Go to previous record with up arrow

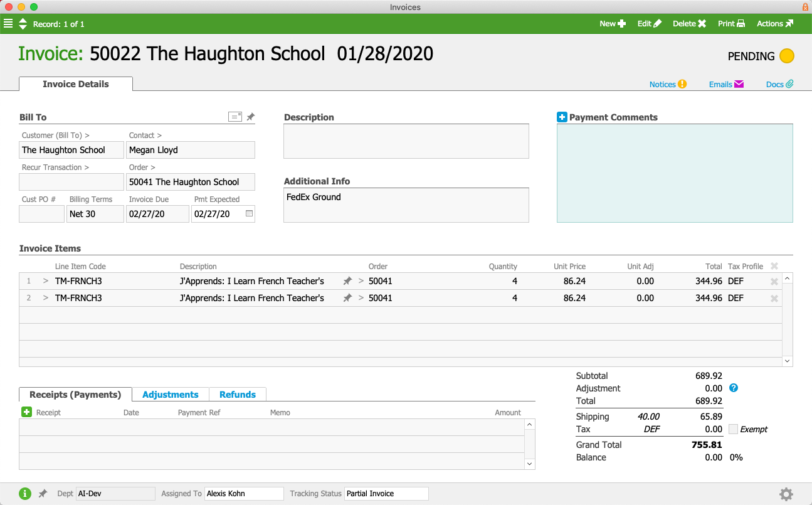tap(23, 21)
